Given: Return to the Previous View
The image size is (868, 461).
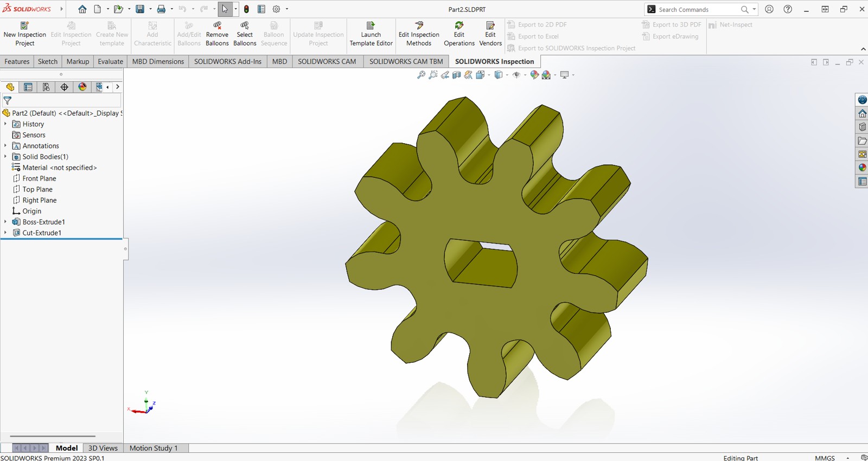Looking at the screenshot, I should [x=445, y=75].
